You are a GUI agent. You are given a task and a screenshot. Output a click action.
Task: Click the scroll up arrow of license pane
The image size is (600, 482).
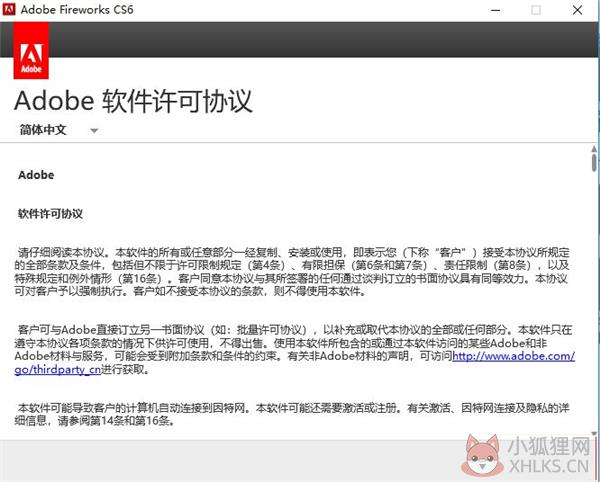tap(594, 148)
